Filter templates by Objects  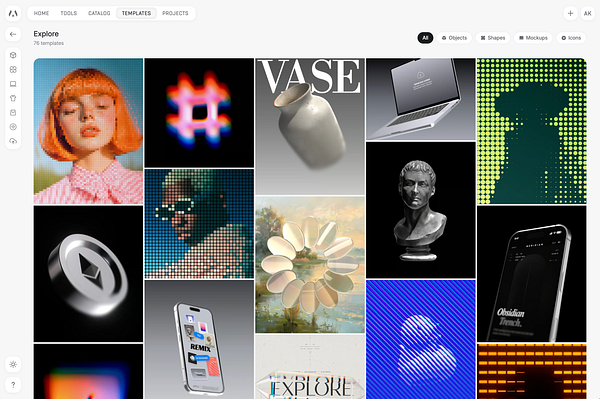point(454,38)
